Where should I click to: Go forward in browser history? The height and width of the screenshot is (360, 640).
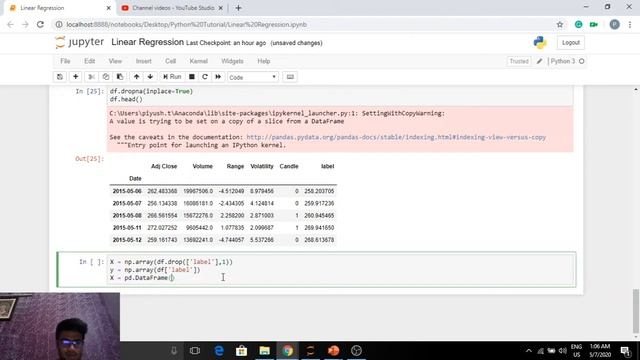[x=25, y=24]
